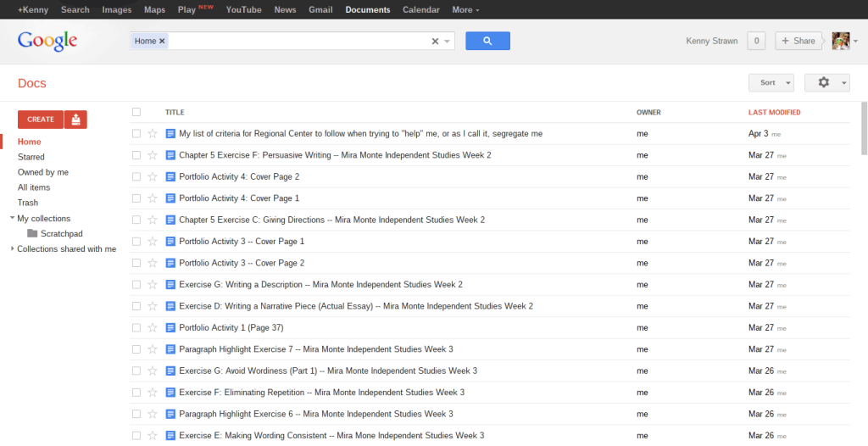Star the Portfolio Activity 4: Cover Page 2 document
Viewport: 868px width, 446px height.
pos(153,176)
